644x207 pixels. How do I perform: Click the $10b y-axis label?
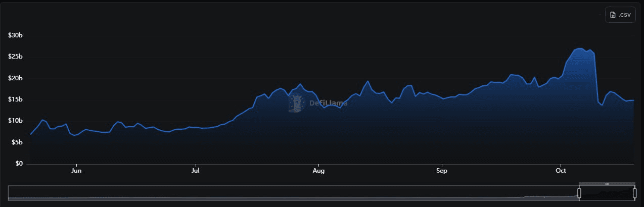coord(16,121)
